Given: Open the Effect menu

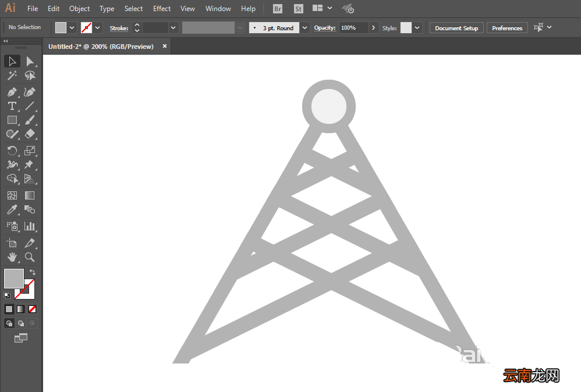Looking at the screenshot, I should pos(162,9).
